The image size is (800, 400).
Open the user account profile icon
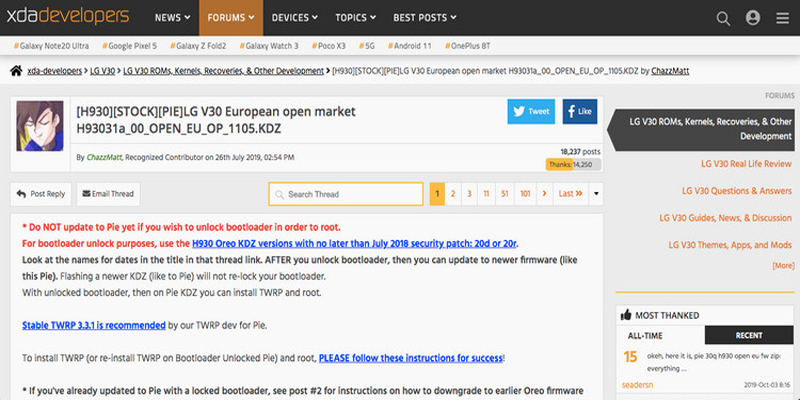(753, 17)
